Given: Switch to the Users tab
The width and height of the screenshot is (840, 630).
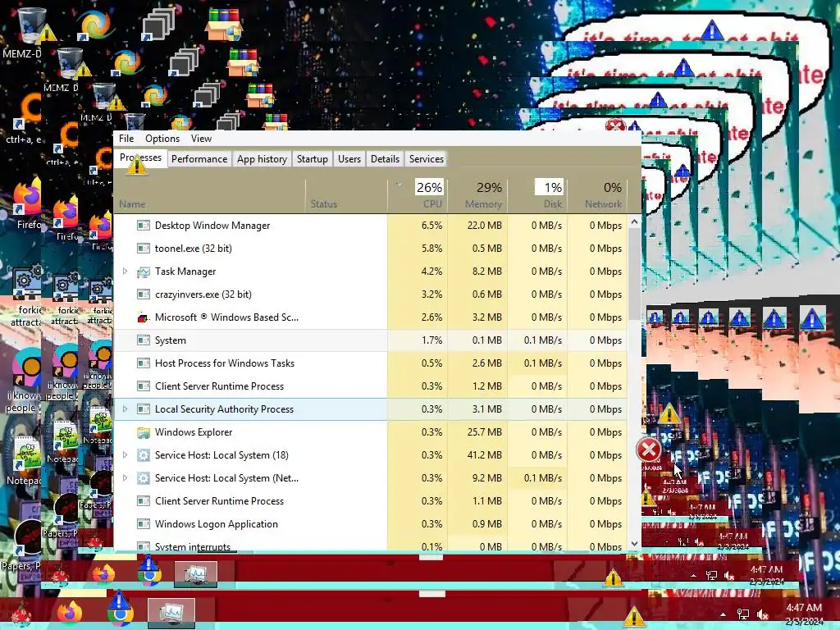Looking at the screenshot, I should 349,159.
